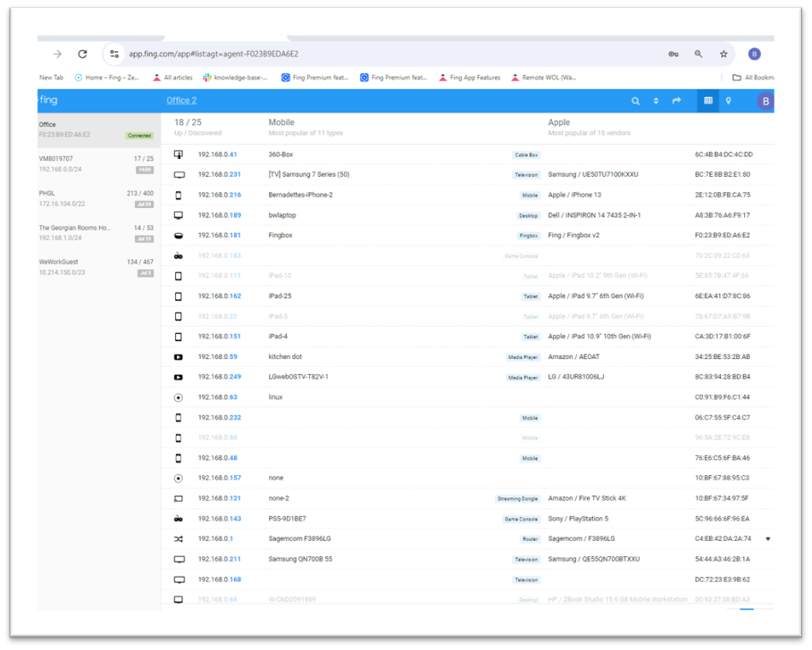Image resolution: width=812 pixels, height=650 pixels.
Task: Reload the page with the browser refresh icon
Action: 82,54
